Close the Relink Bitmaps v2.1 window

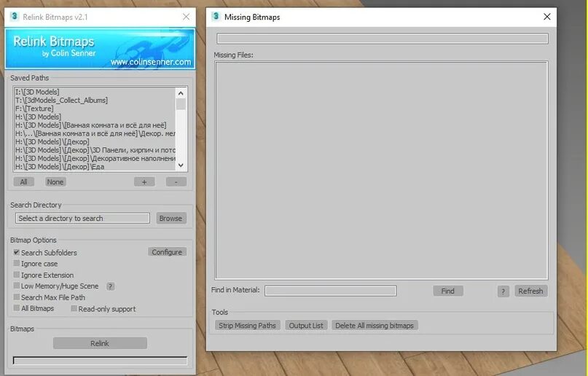(186, 17)
